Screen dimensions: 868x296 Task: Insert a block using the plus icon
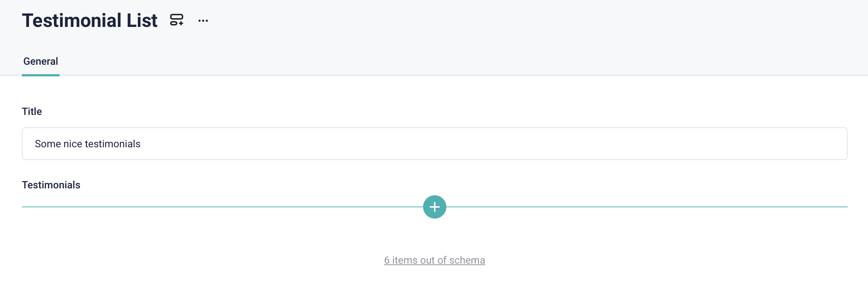coord(434,207)
